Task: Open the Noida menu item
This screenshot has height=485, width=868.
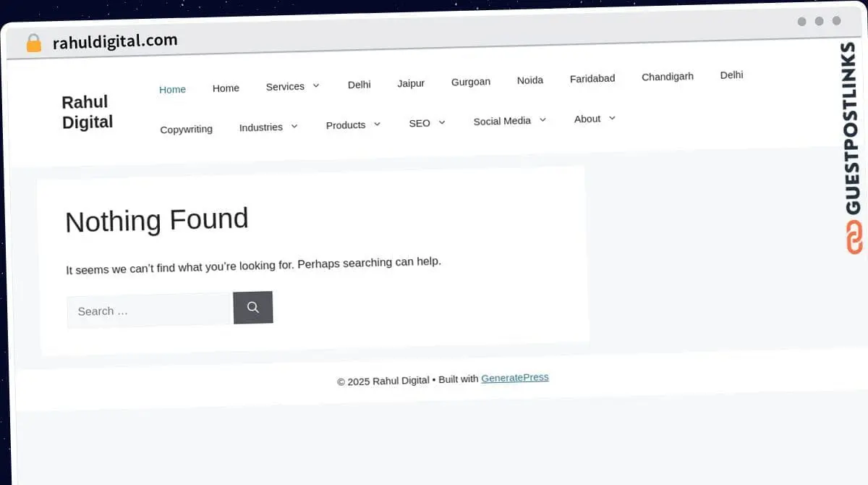Action: [530, 80]
